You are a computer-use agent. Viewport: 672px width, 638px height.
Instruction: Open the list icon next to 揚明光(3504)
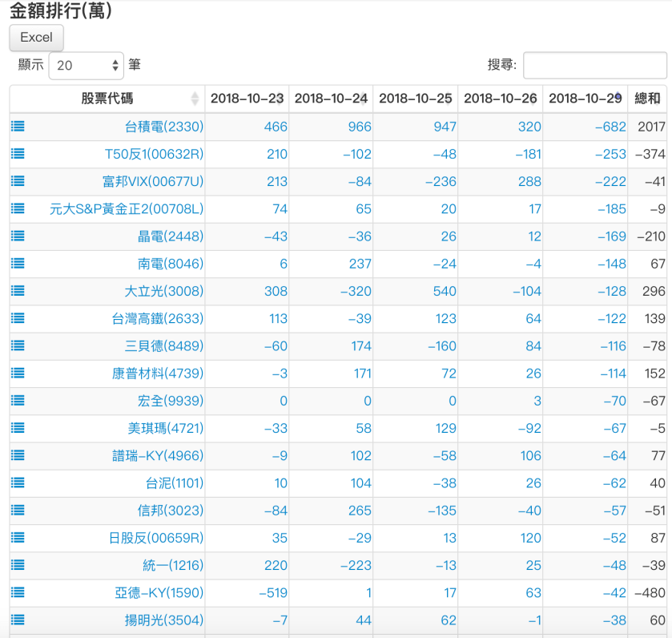[17, 620]
